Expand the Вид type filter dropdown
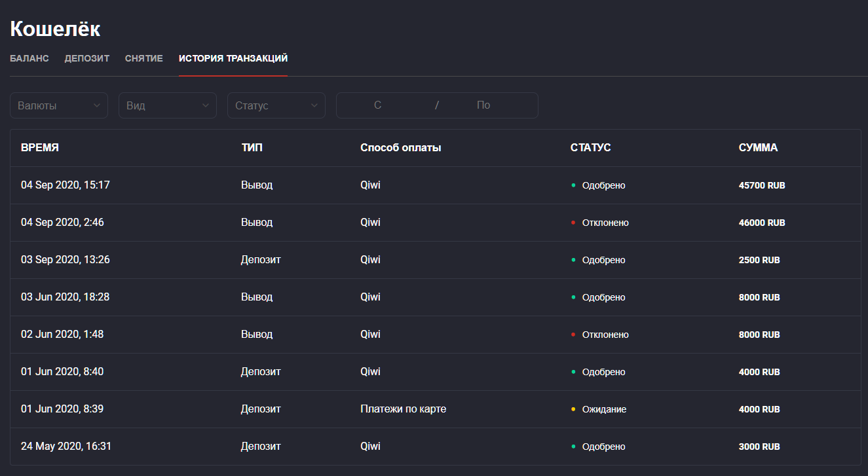This screenshot has width=868, height=476. click(x=168, y=105)
